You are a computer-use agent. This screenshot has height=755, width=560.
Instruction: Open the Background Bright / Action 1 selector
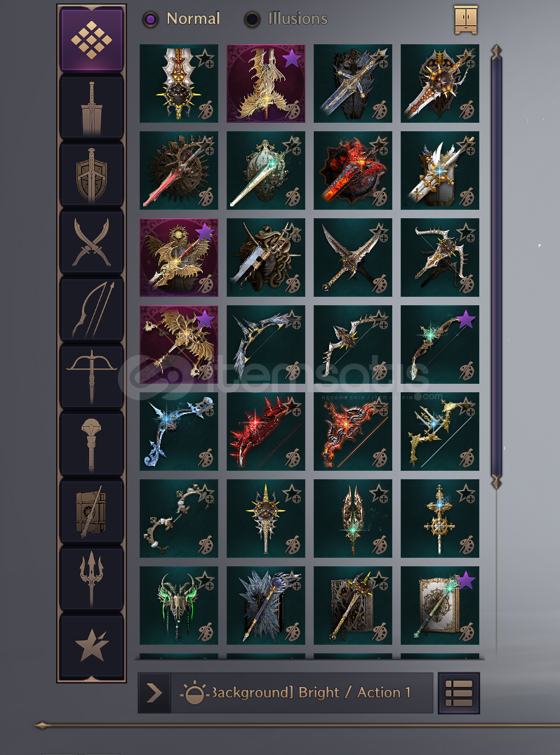click(302, 693)
